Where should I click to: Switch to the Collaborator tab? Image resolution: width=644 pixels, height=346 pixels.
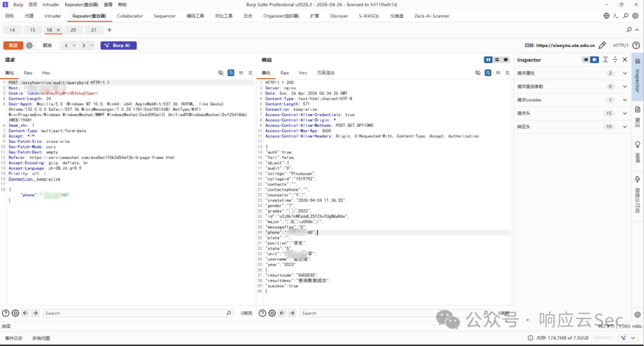pyautogui.click(x=130, y=16)
